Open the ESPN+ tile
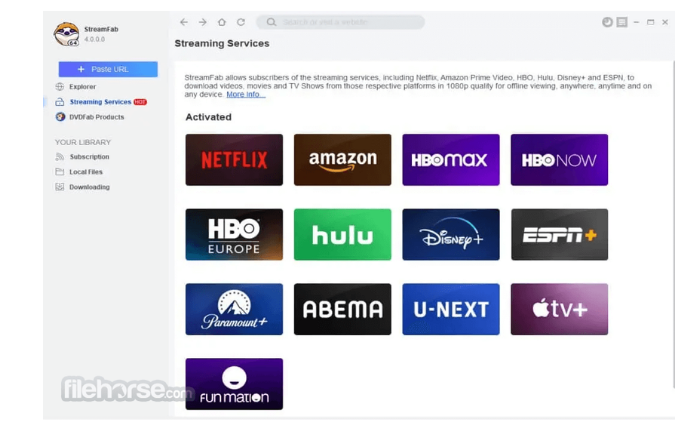The image size is (700, 430). point(559,234)
